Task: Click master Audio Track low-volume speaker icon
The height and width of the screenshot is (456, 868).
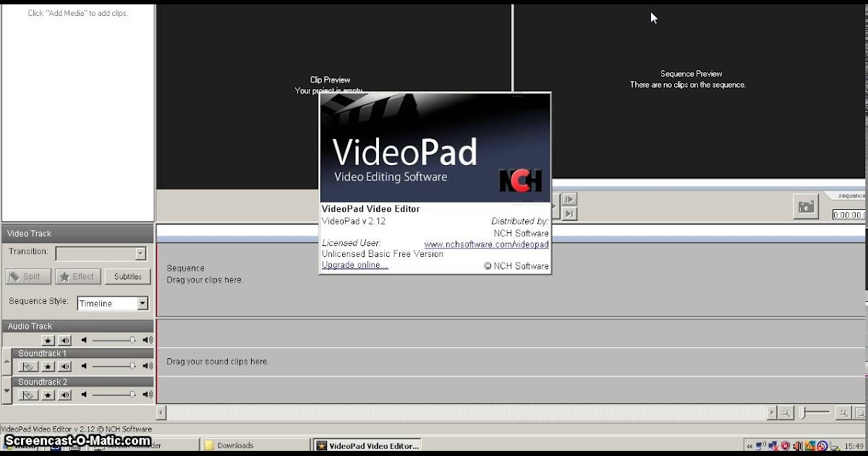Action: pyautogui.click(x=84, y=340)
